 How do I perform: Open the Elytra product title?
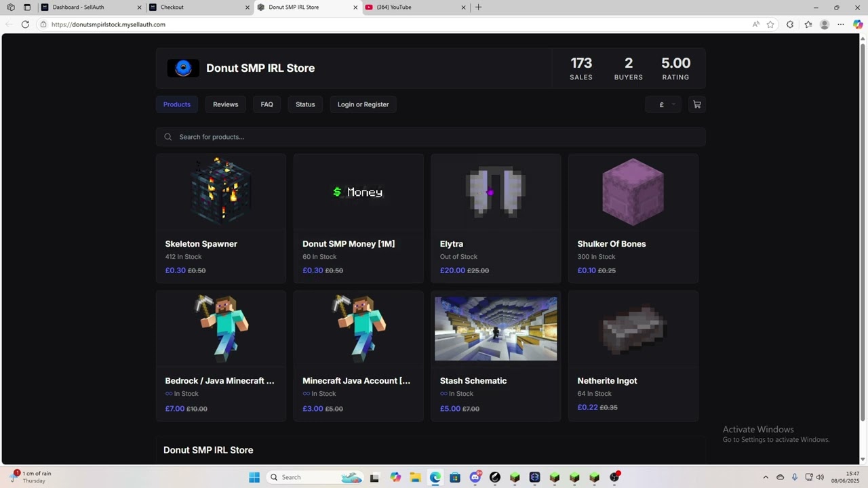tap(452, 244)
